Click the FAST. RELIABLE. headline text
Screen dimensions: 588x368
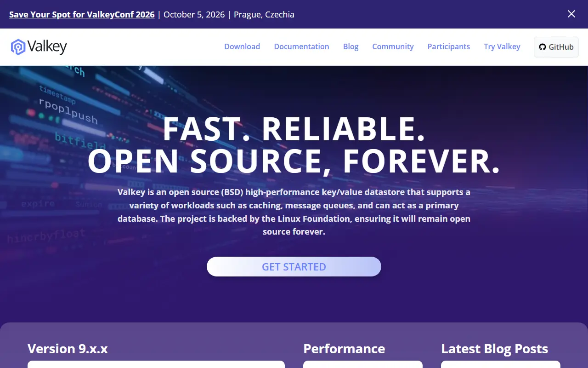click(x=294, y=129)
